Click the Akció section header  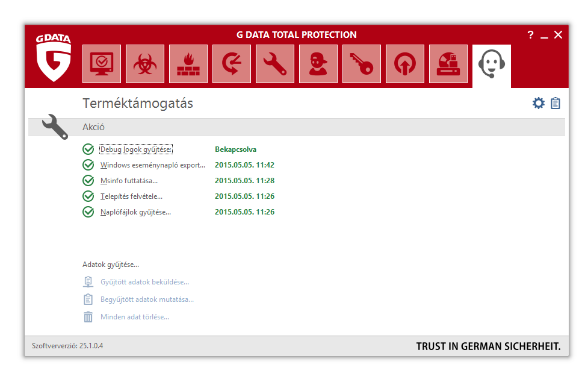point(297,127)
